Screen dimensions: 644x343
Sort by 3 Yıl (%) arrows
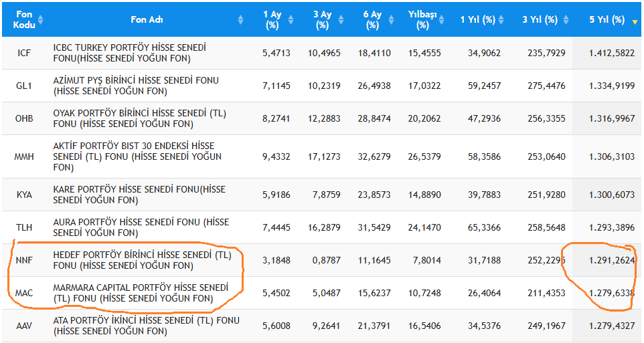point(566,19)
